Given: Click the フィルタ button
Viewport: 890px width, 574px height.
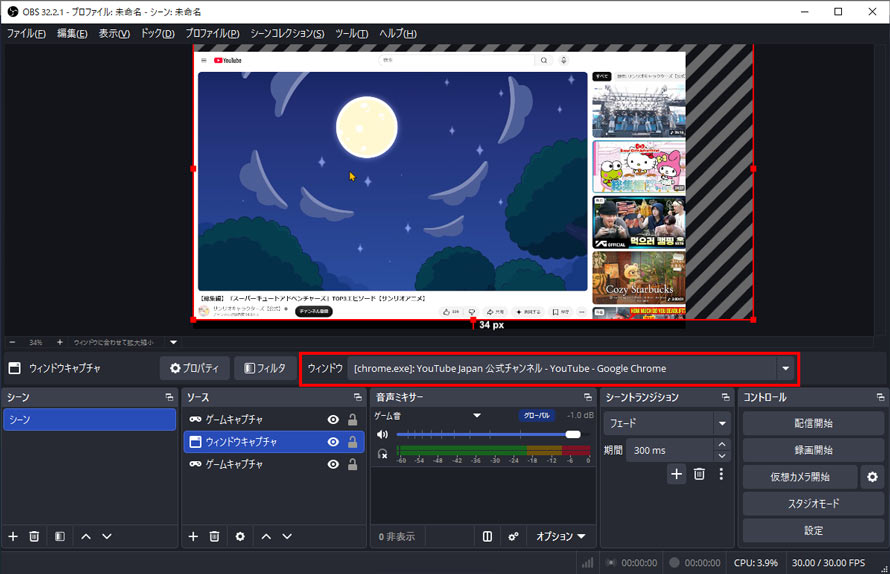Looking at the screenshot, I should click(x=265, y=368).
